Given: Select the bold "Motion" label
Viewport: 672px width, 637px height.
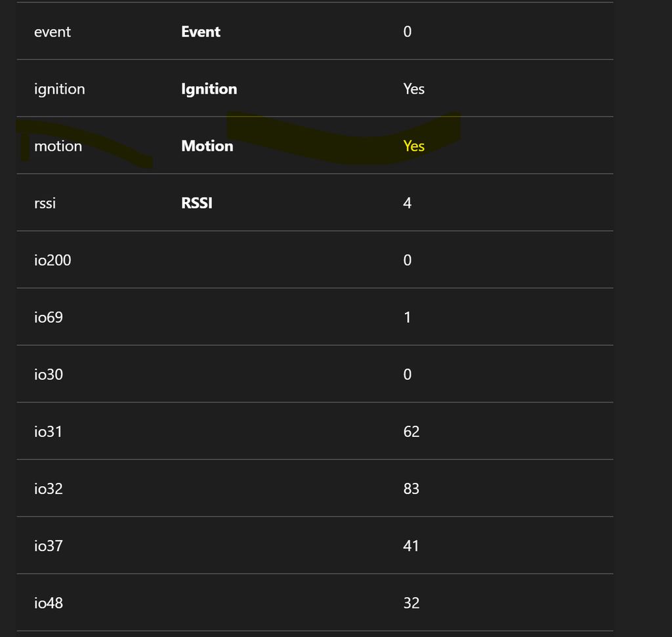Looking at the screenshot, I should [x=207, y=146].
